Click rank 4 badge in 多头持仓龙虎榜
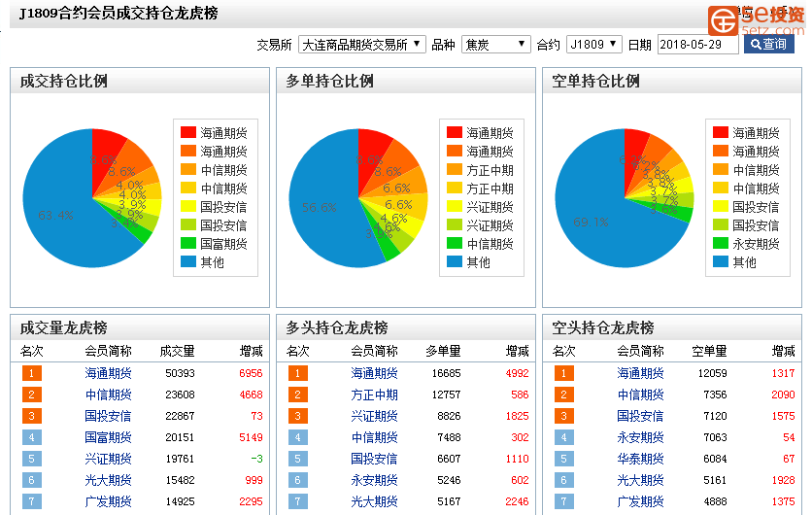The image size is (812, 515). point(298,437)
